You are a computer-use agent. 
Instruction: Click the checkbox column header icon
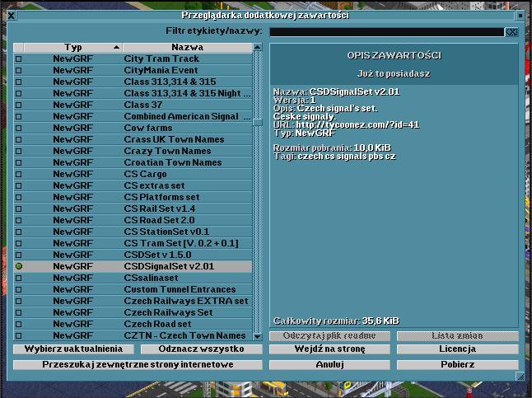[18, 48]
